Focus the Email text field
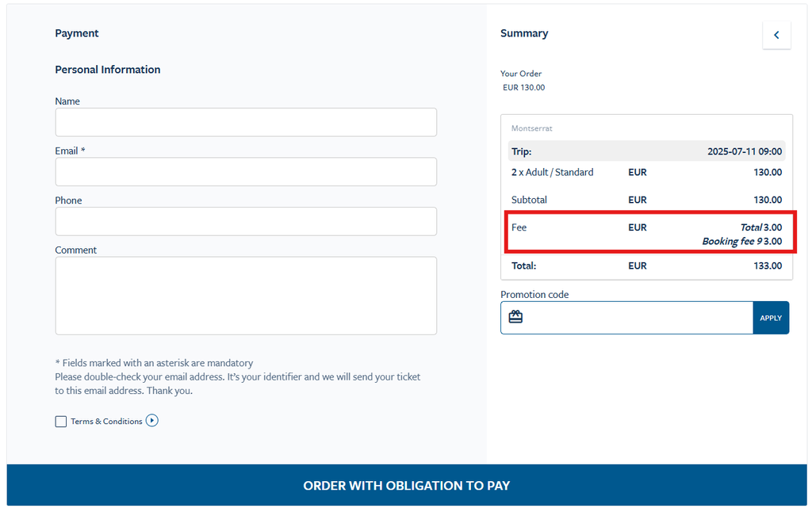 (246, 172)
